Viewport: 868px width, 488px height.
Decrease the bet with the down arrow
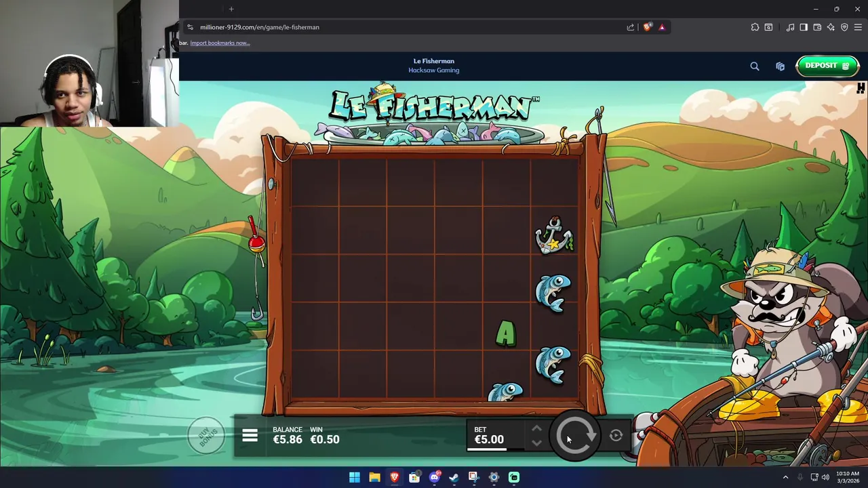[536, 443]
